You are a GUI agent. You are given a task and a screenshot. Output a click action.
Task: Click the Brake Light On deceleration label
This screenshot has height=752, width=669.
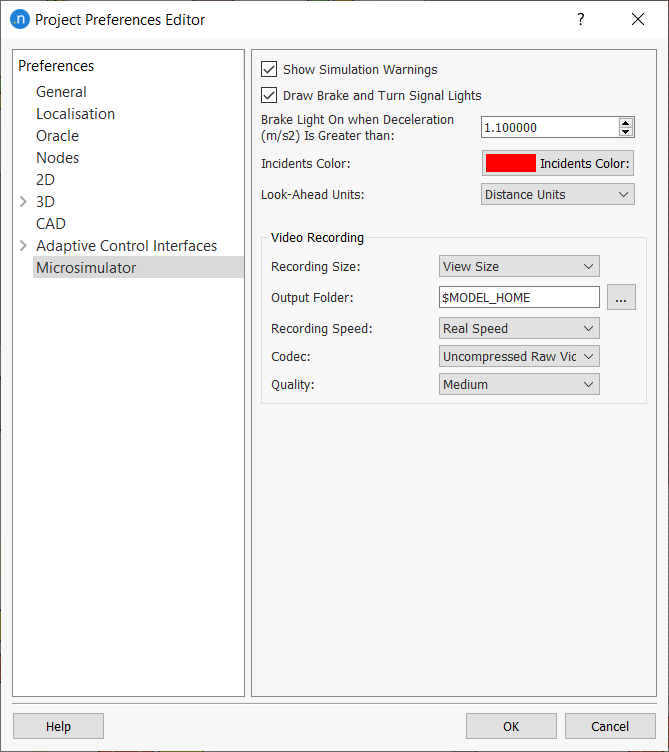click(x=357, y=128)
